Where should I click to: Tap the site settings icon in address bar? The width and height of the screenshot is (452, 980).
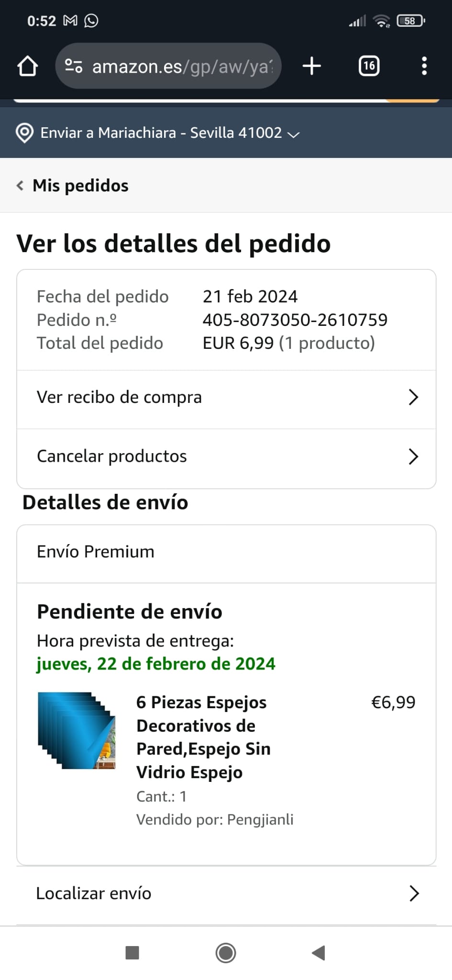74,66
